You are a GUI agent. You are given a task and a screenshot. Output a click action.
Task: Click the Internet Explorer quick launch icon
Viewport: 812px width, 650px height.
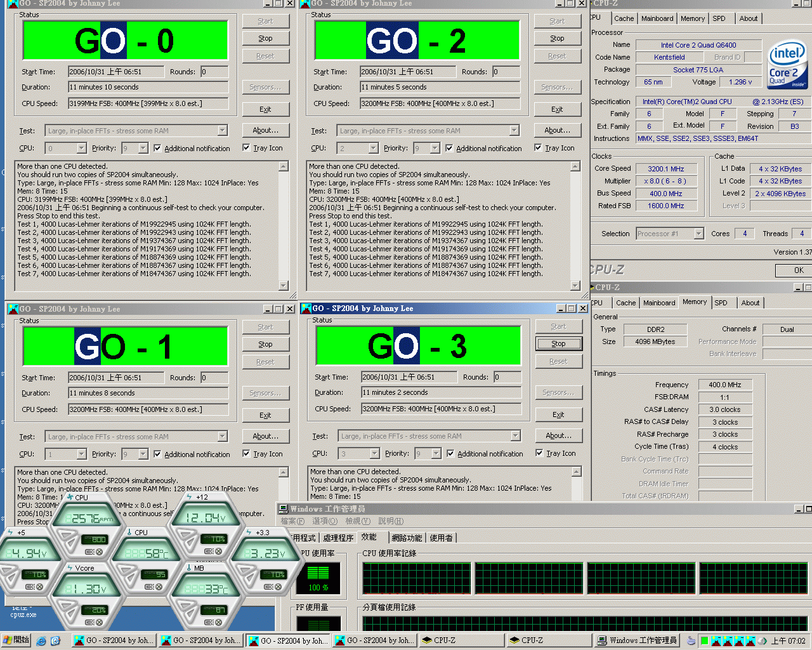pyautogui.click(x=41, y=640)
